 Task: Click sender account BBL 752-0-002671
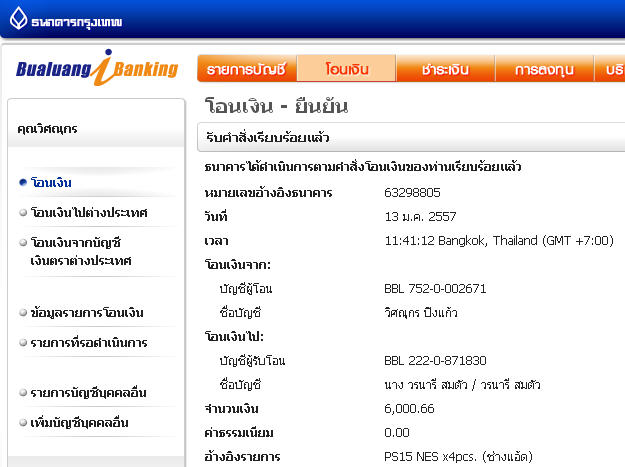[435, 288]
